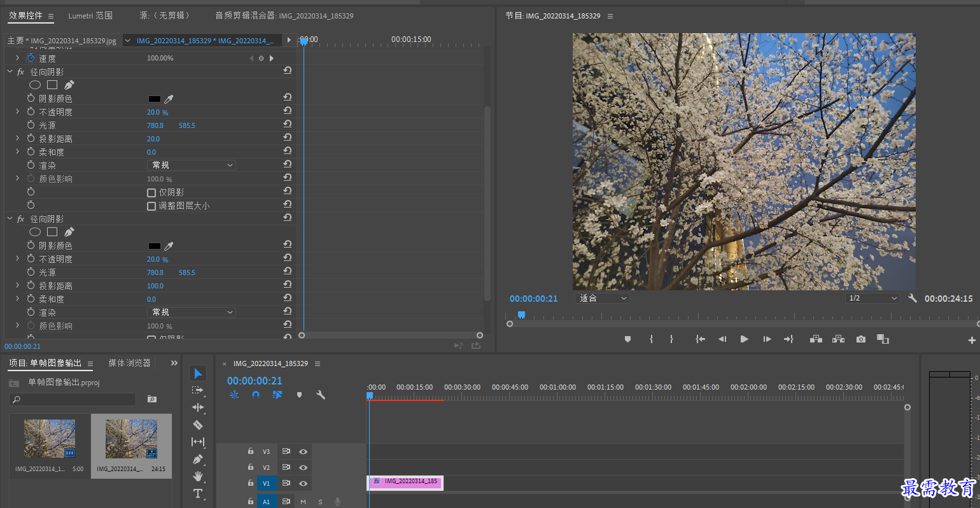The image size is (980, 508).
Task: Click the program monitor playhead marker
Action: (x=521, y=315)
